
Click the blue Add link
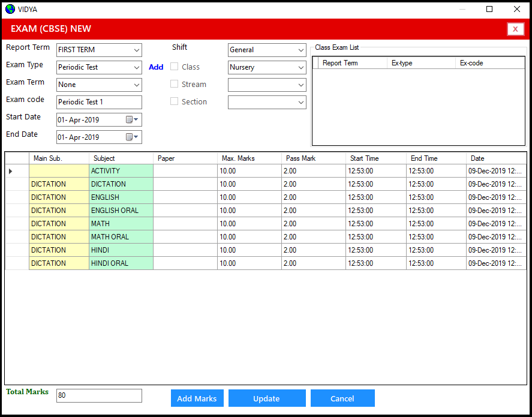pyautogui.click(x=156, y=67)
